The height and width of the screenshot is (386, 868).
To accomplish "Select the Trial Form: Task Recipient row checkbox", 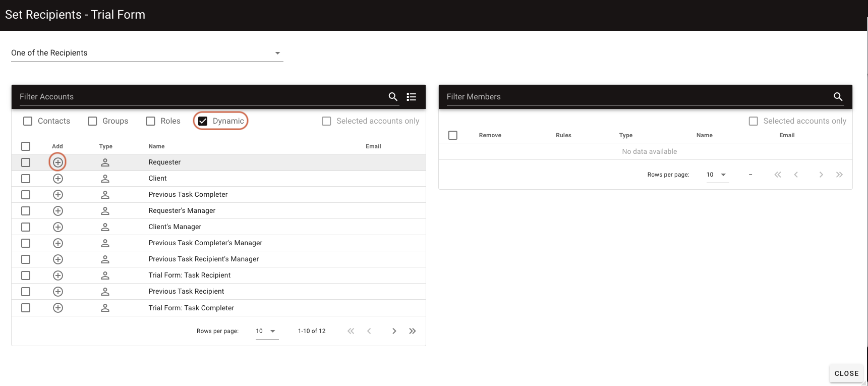I will point(26,275).
